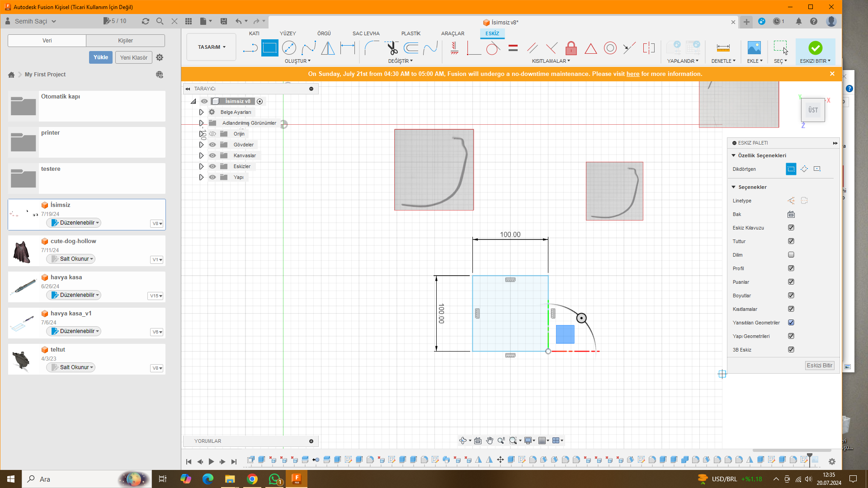This screenshot has height=488, width=868.
Task: Click the Eskizi Bitir palette button
Action: click(819, 366)
